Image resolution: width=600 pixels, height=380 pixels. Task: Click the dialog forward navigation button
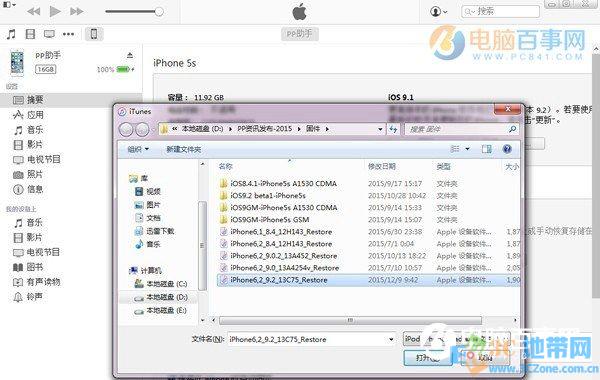pyautogui.click(x=142, y=129)
